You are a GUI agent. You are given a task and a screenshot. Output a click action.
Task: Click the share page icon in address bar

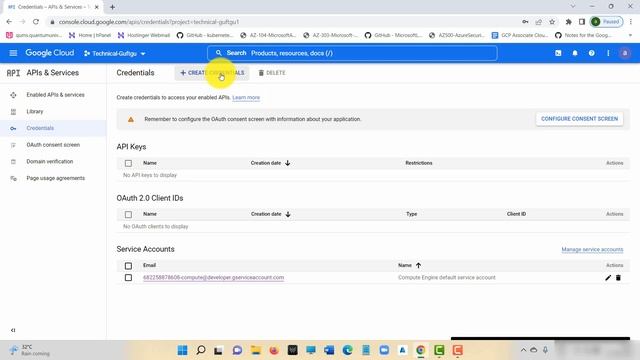tap(538, 22)
